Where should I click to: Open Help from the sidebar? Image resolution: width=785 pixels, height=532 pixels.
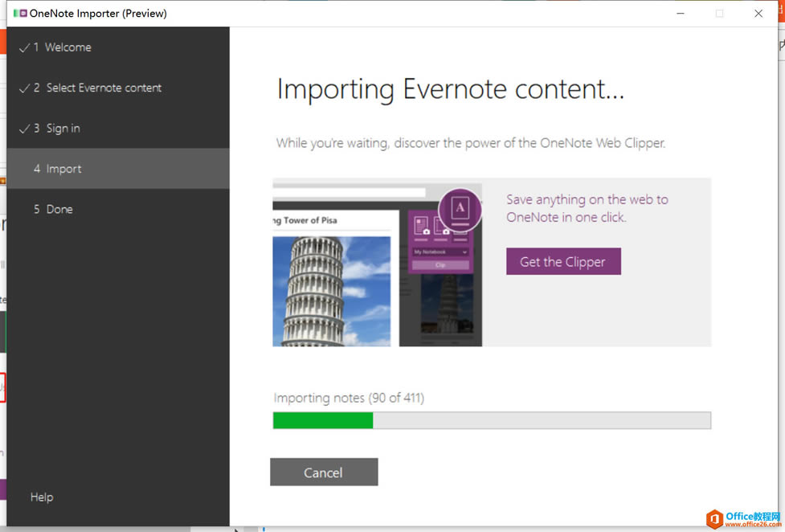tap(41, 497)
